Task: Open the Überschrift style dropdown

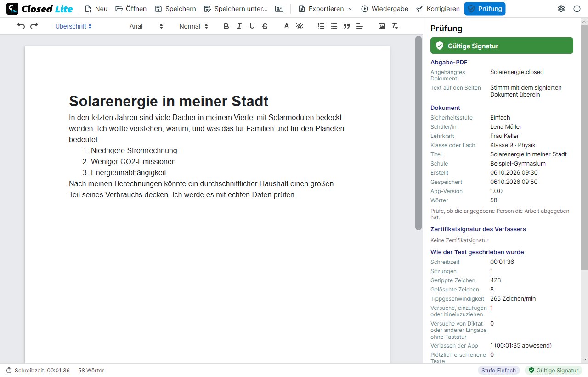Action: [73, 26]
